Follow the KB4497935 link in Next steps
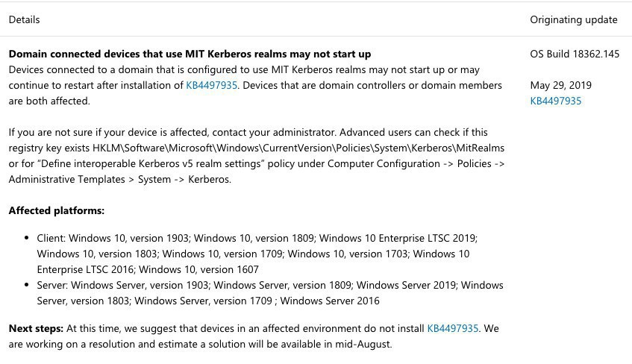This screenshot has height=364, width=632. point(452,328)
